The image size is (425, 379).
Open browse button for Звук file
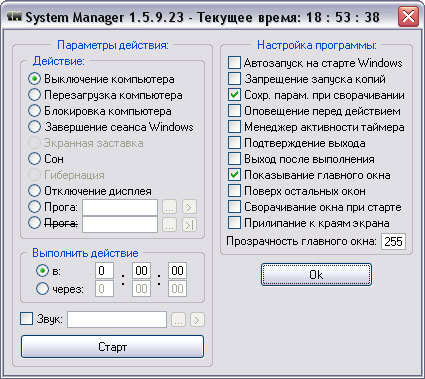pos(178,320)
